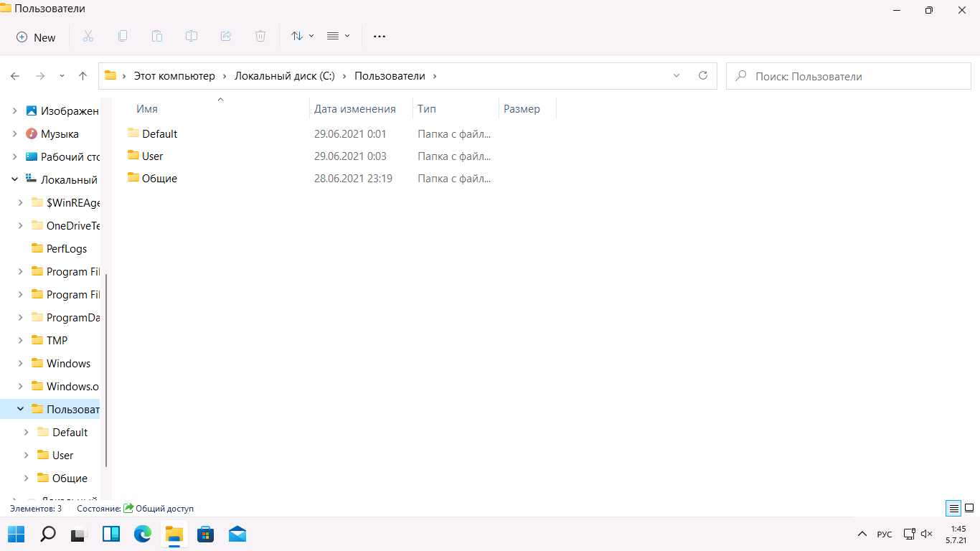
Task: Click Этот компьютер in address bar
Action: [x=174, y=76]
